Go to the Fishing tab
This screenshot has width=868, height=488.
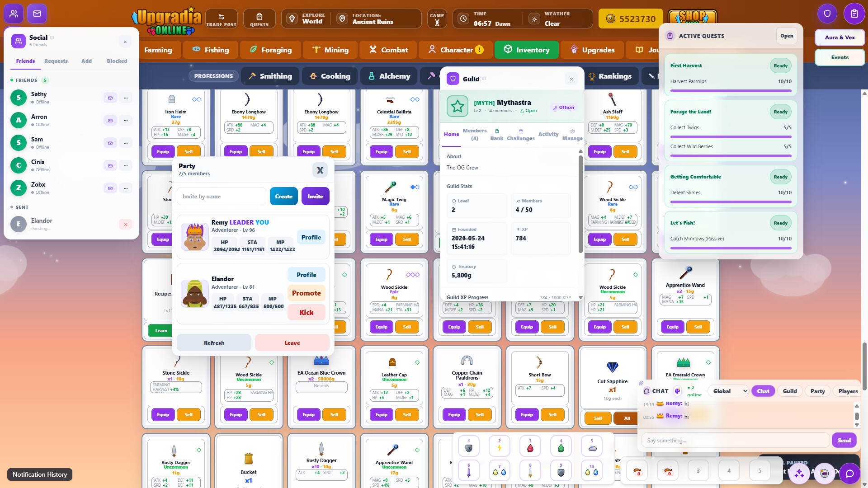pyautogui.click(x=211, y=50)
